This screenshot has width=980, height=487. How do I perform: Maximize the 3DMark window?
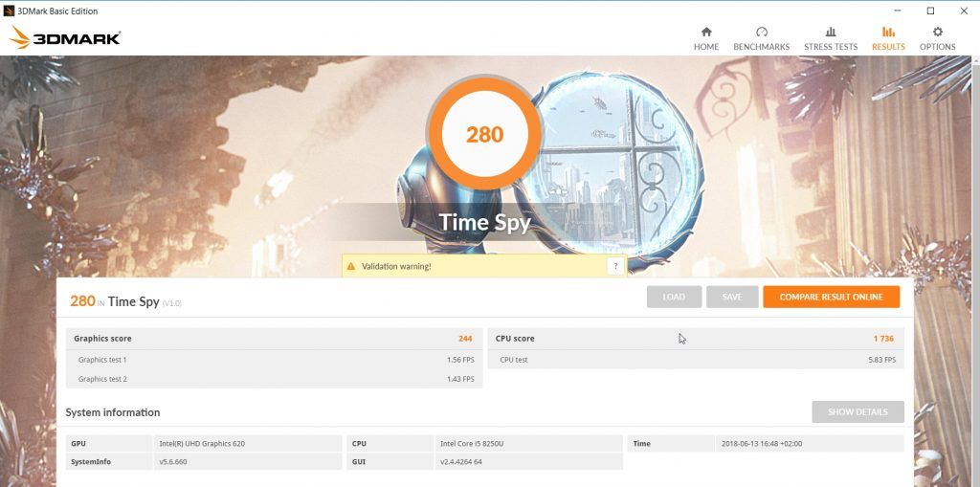pyautogui.click(x=930, y=11)
